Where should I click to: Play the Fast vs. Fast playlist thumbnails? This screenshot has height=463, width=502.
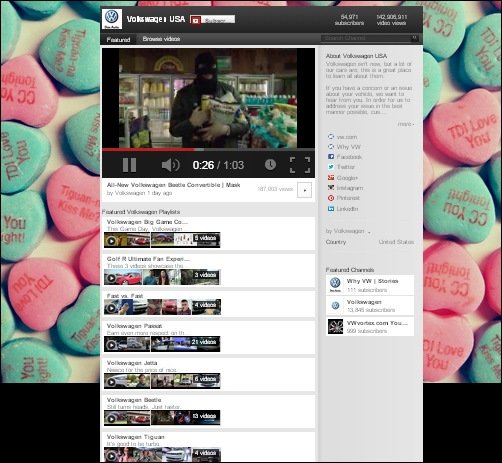[x=162, y=307]
